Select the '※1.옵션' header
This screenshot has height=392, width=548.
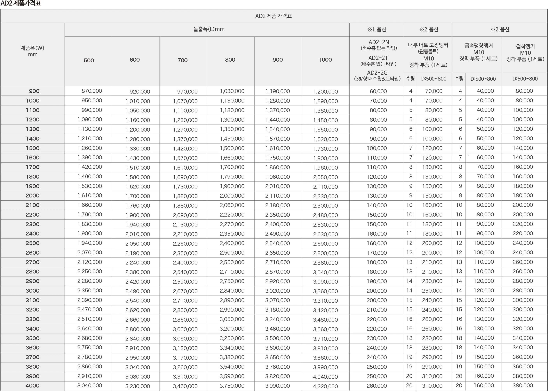pos(377,29)
